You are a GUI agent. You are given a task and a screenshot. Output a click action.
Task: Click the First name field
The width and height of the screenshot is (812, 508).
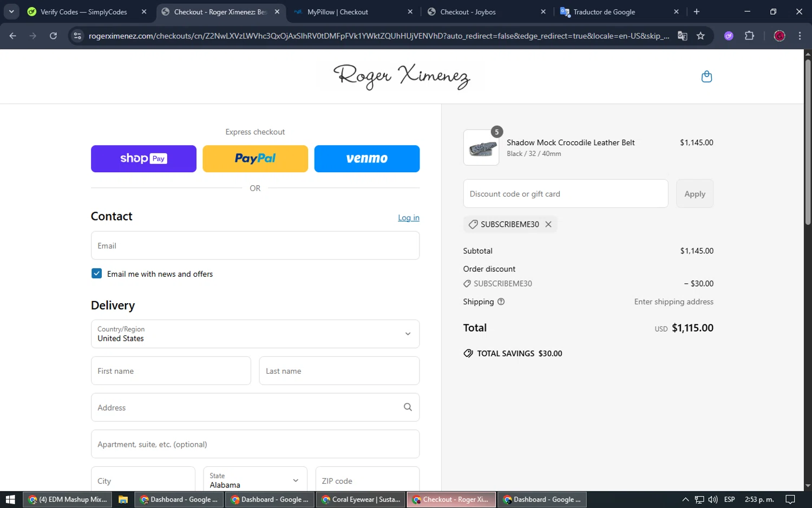(171, 370)
